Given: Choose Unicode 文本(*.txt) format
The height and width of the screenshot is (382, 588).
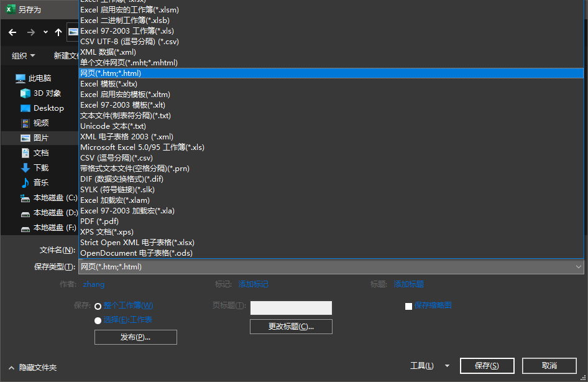Looking at the screenshot, I should [331, 126].
